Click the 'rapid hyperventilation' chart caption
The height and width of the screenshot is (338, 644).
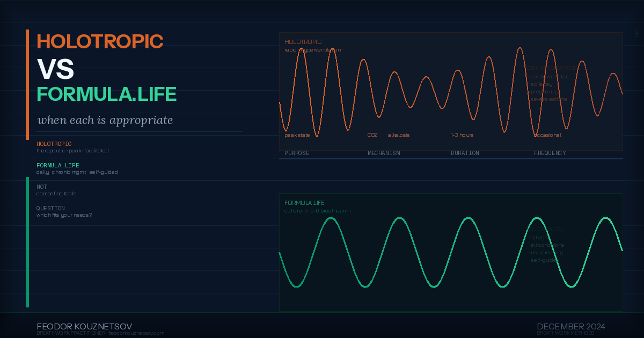(x=312, y=50)
